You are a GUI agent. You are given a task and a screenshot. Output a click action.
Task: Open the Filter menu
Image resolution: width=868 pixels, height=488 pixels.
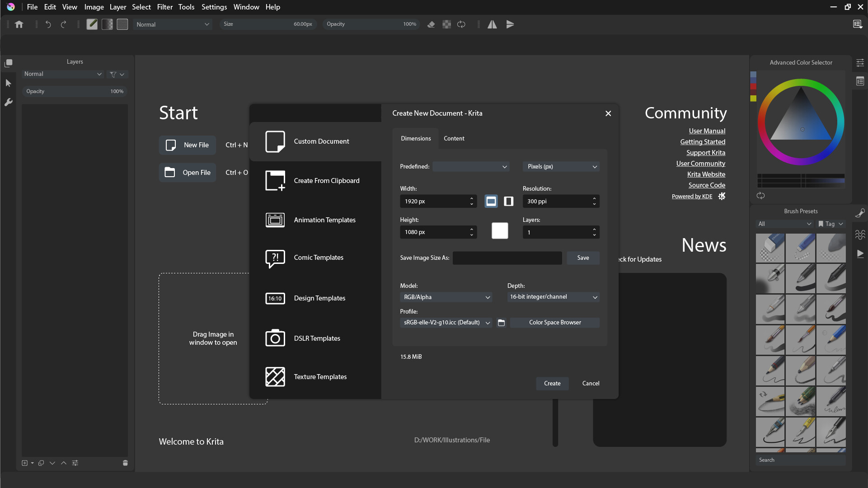164,7
